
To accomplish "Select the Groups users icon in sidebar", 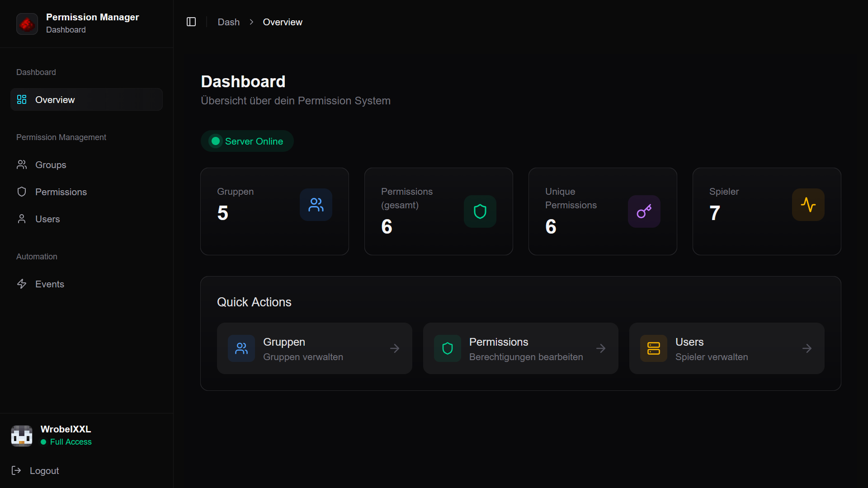I will click(22, 164).
